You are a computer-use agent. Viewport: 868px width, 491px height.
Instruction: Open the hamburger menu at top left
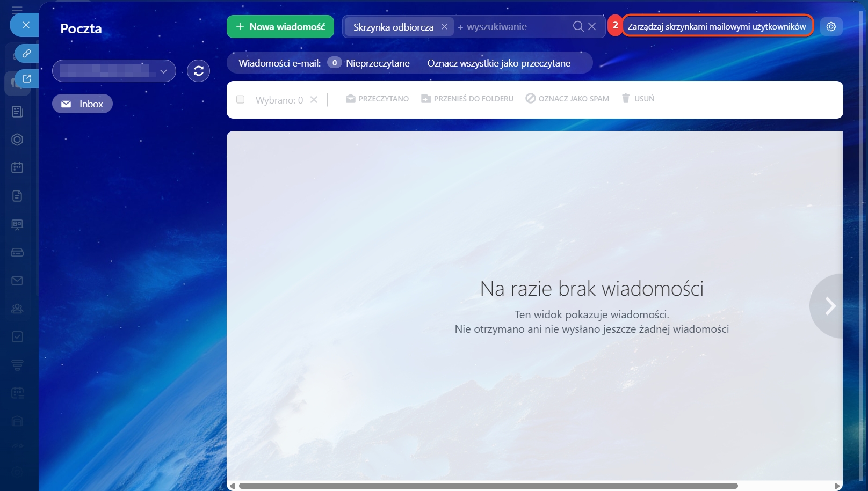[17, 10]
